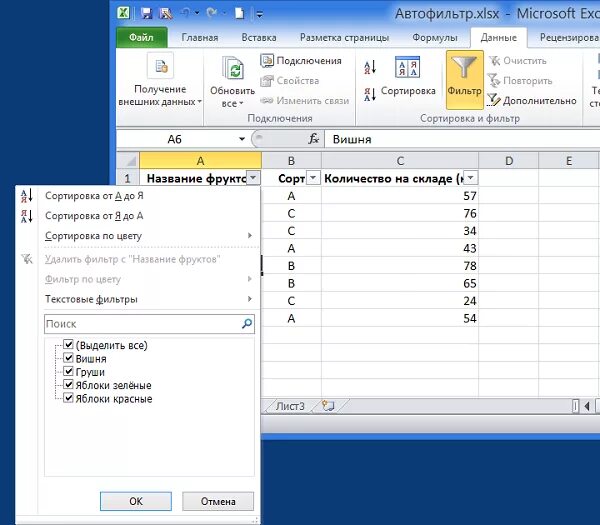Switch to the Формулы tab
This screenshot has width=600, height=525.
coord(435,38)
